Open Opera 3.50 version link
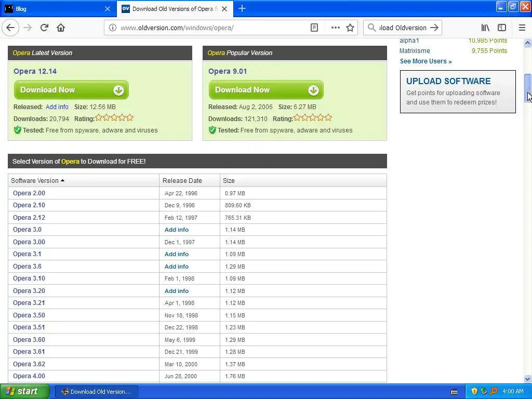 pyautogui.click(x=29, y=315)
